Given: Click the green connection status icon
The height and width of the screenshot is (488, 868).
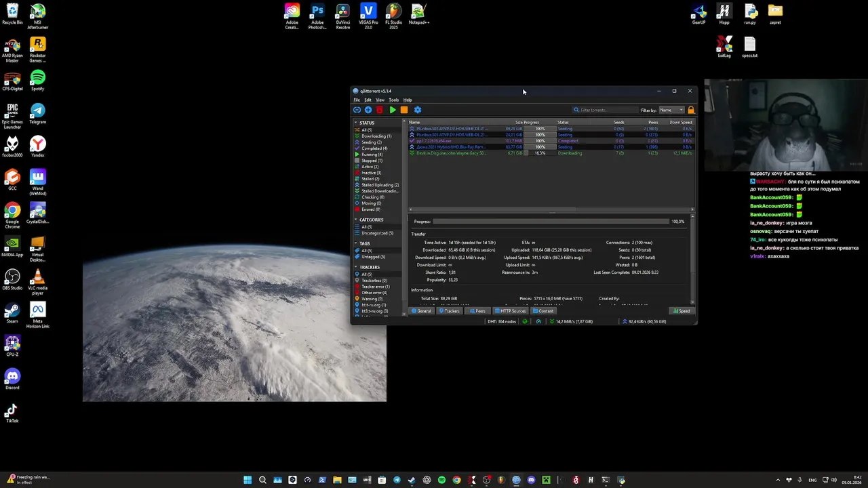Looking at the screenshot, I should pos(524,321).
